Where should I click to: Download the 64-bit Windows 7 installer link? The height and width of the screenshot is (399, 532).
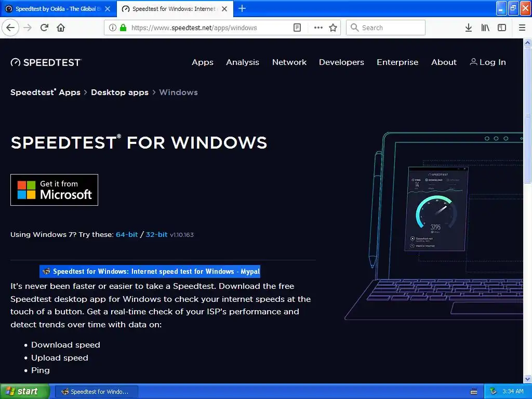(x=127, y=234)
